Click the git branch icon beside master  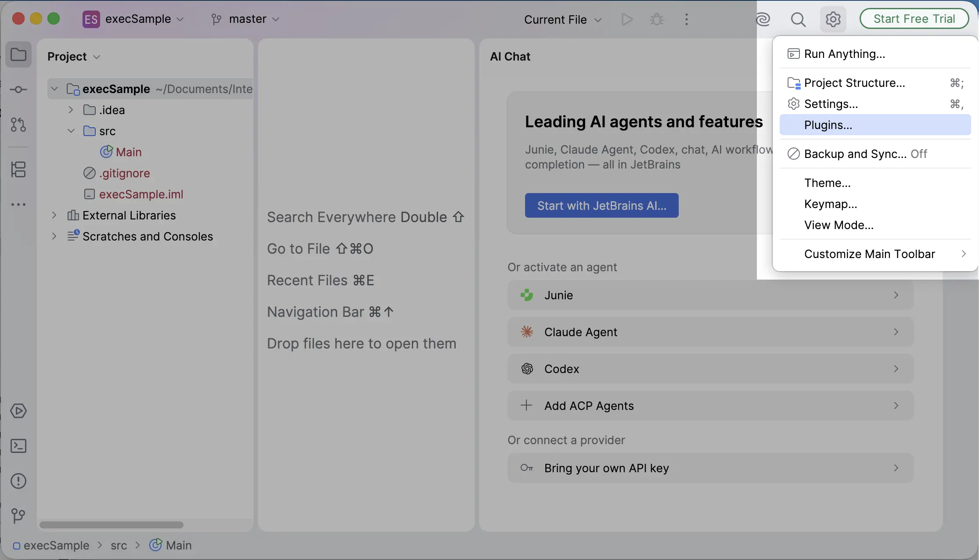[x=216, y=19]
